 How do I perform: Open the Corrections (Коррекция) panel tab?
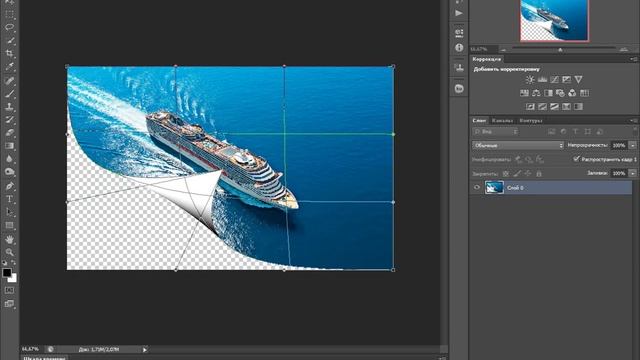487,59
